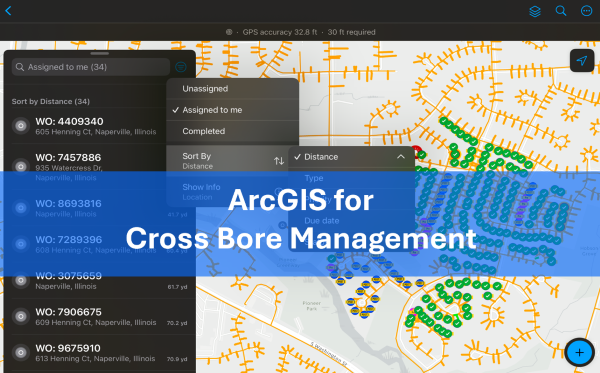Open work order WO: 7906675
600x373 pixels.
pyautogui.click(x=99, y=316)
